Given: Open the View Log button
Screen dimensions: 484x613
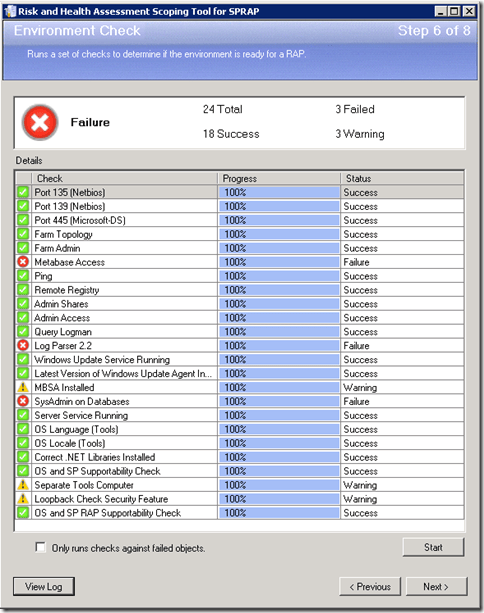Looking at the screenshot, I should coord(43,586).
